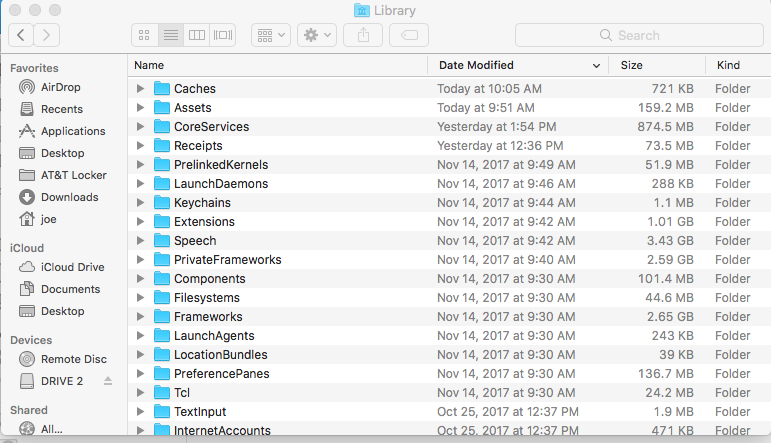Expand the PrelinkedKernels folder triangle
Image resolution: width=771 pixels, height=443 pixels.
(x=141, y=165)
